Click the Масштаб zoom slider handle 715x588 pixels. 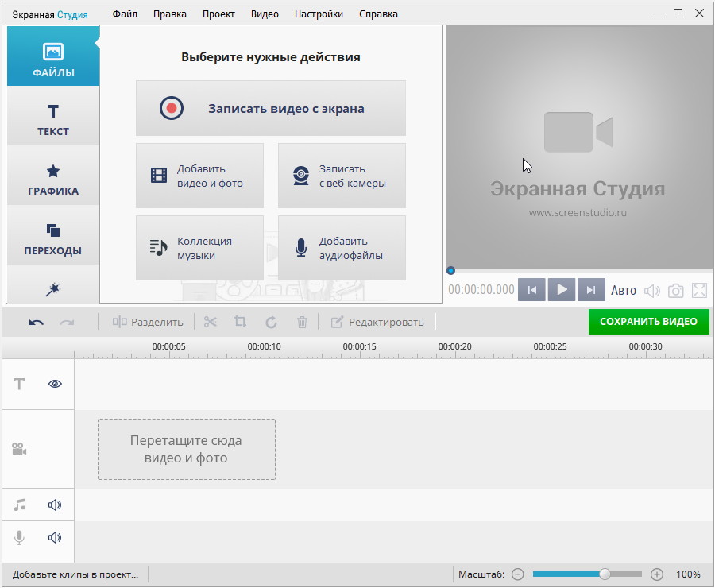pyautogui.click(x=605, y=574)
